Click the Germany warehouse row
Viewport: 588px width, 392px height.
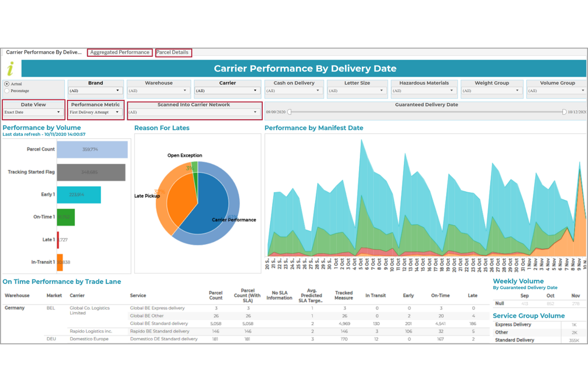[x=15, y=308]
